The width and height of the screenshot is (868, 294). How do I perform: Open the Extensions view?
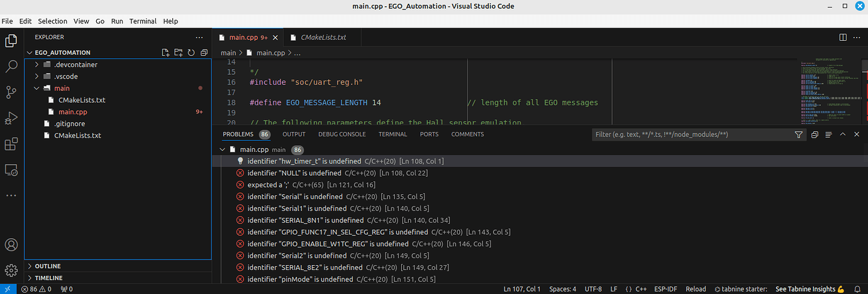[x=11, y=144]
